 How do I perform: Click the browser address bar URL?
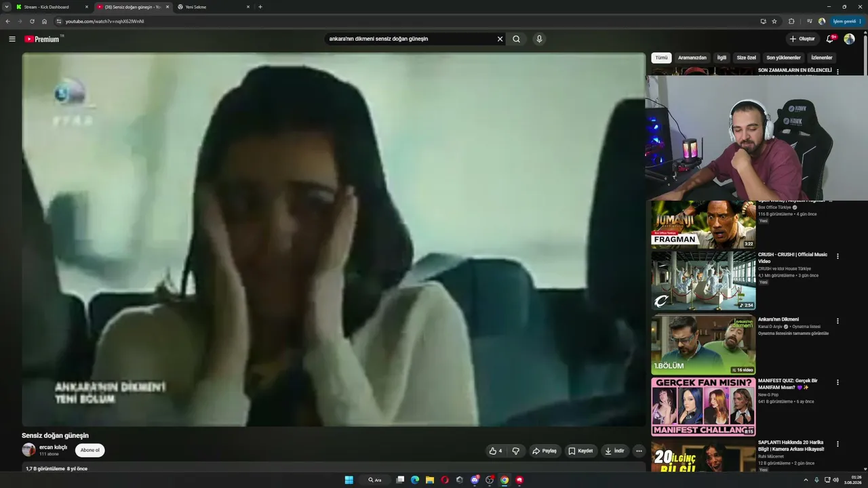pos(105,21)
